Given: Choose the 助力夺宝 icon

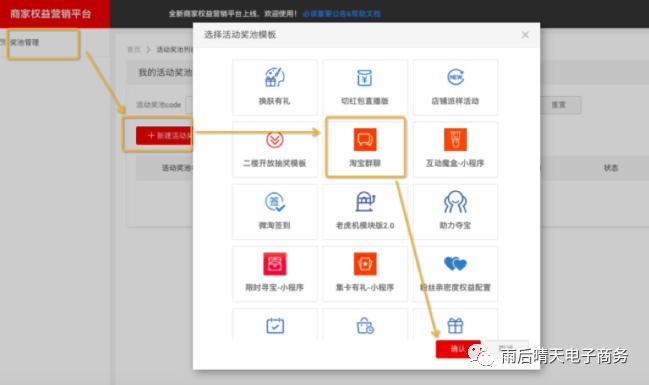Looking at the screenshot, I should (455, 202).
